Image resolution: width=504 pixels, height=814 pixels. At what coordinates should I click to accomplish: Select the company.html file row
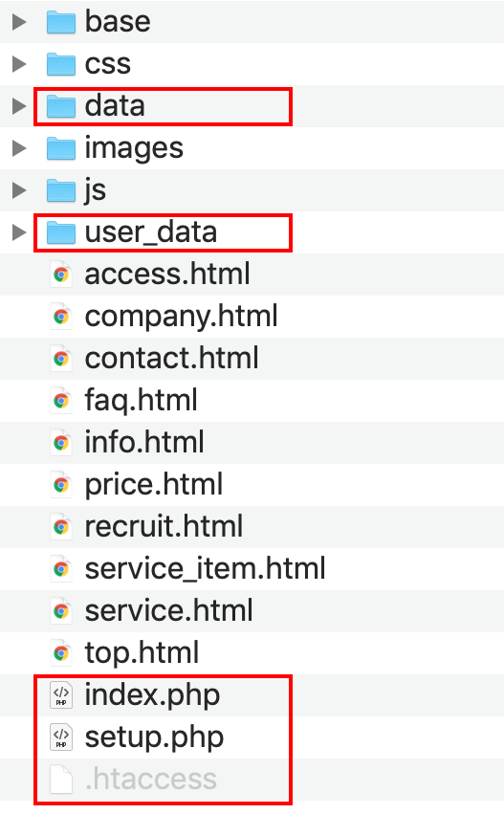tap(252, 317)
